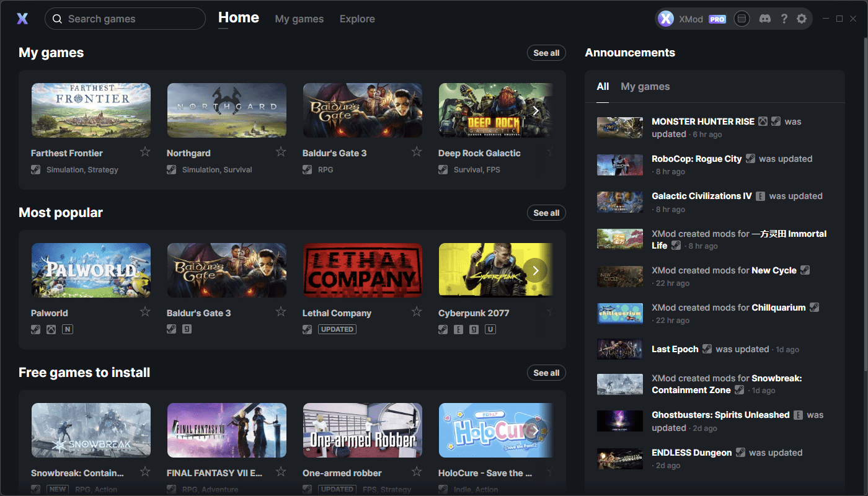Click the UPDATED badge under Lethal Company
Image resolution: width=868 pixels, height=496 pixels.
coord(337,329)
